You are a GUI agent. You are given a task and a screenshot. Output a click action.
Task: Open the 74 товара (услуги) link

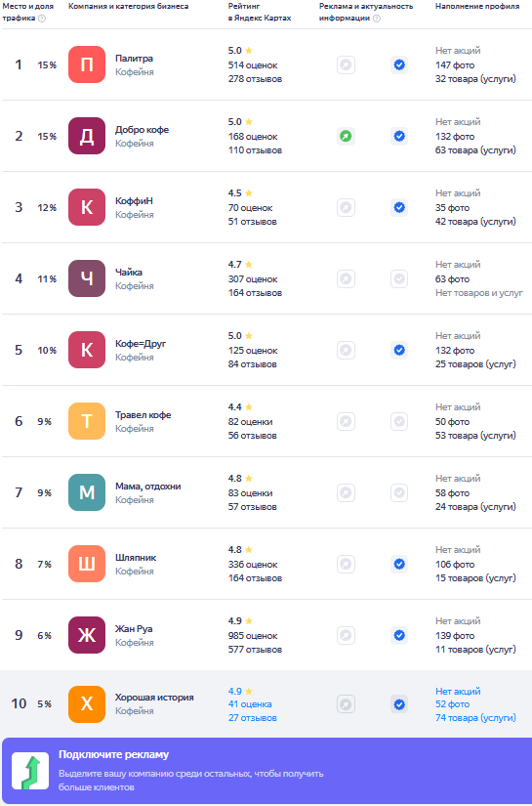coord(475,718)
